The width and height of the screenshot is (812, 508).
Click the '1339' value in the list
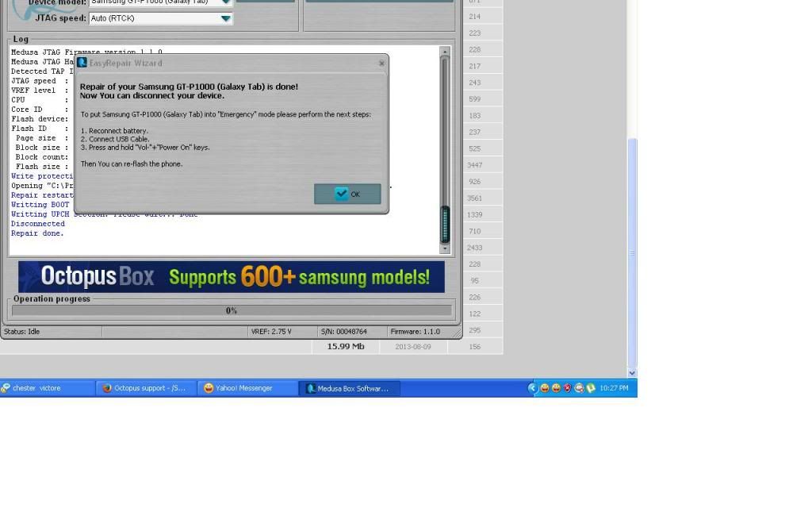coord(474,214)
